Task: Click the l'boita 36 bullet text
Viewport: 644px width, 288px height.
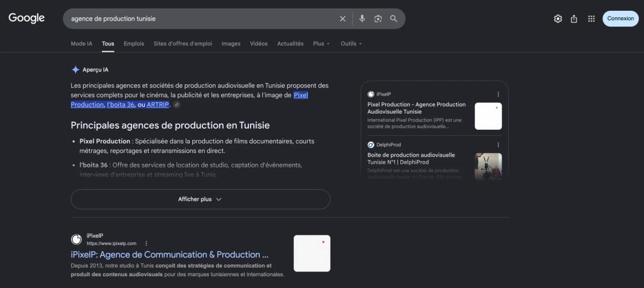Action: (x=191, y=169)
